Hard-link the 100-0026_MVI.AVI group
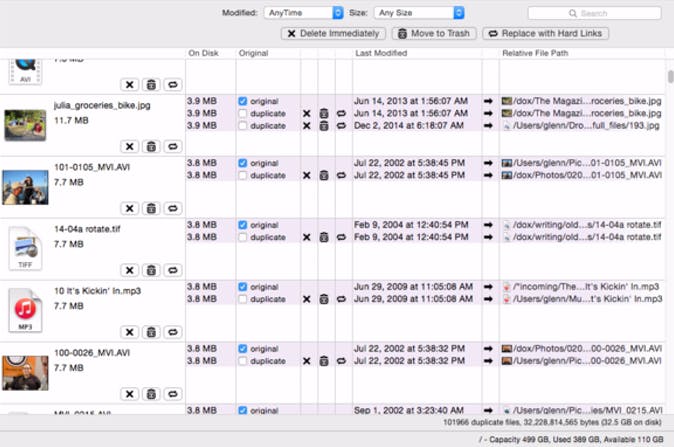The width and height of the screenshot is (674, 447). (x=172, y=394)
